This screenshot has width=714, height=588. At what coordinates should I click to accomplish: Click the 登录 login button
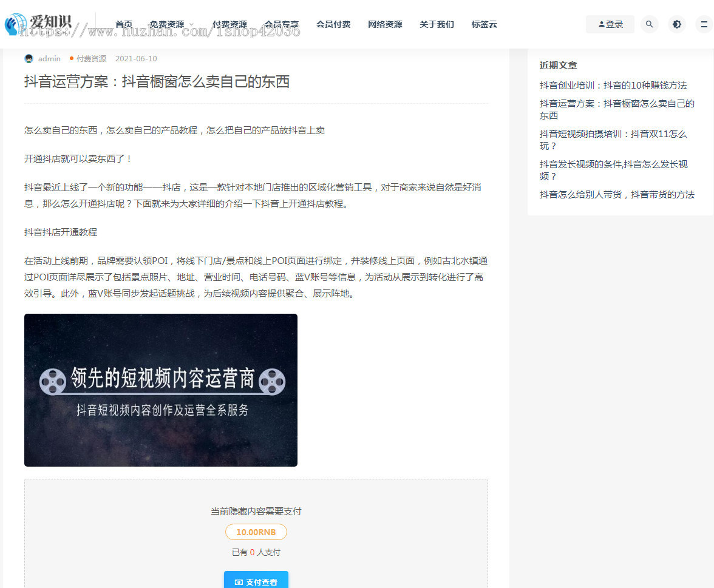(610, 24)
